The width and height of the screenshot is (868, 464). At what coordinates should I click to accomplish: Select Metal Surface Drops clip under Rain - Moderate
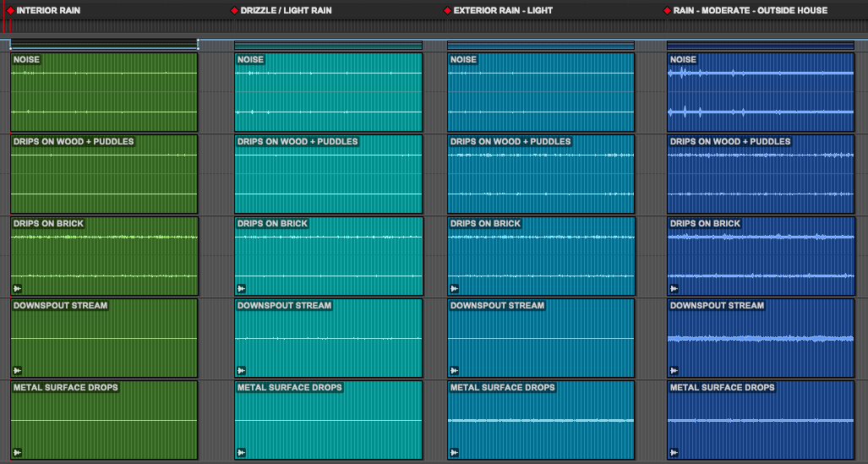761,420
